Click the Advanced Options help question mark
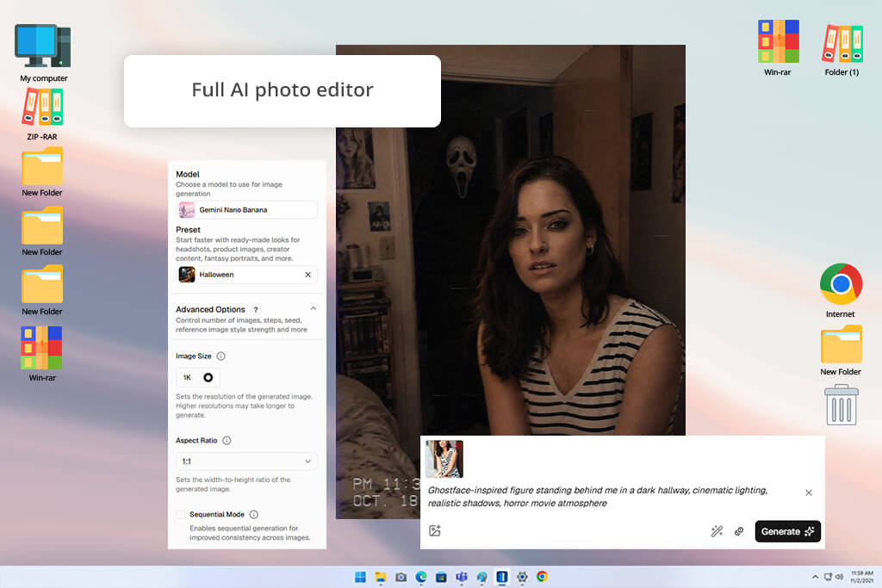Viewport: 882px width, 588px height. coord(255,310)
